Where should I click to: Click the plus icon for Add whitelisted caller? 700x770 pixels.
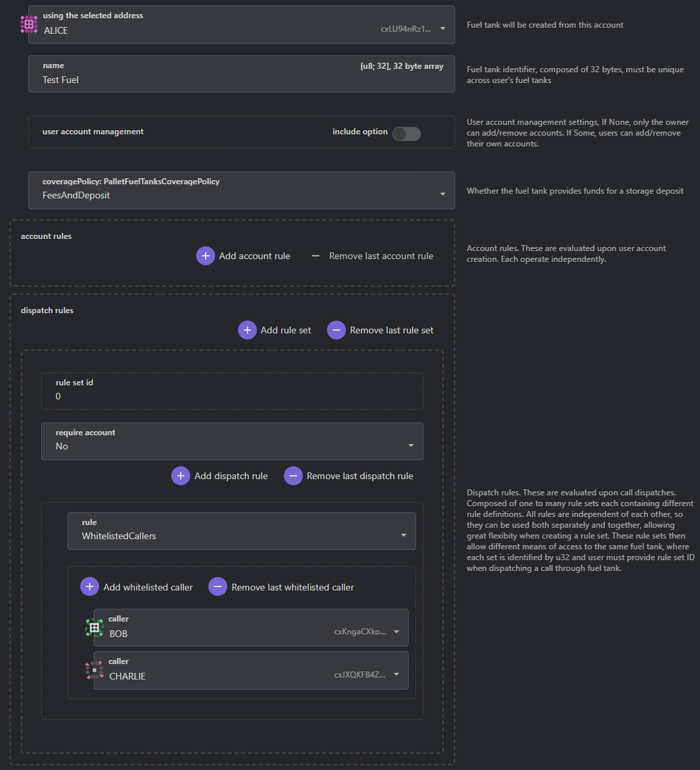(x=89, y=587)
